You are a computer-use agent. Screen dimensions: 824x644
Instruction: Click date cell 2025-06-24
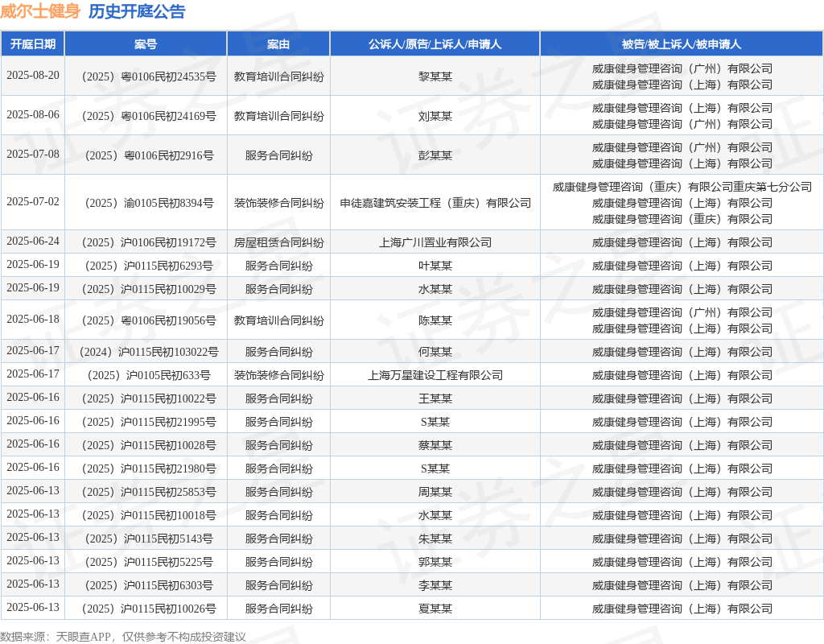[32, 241]
